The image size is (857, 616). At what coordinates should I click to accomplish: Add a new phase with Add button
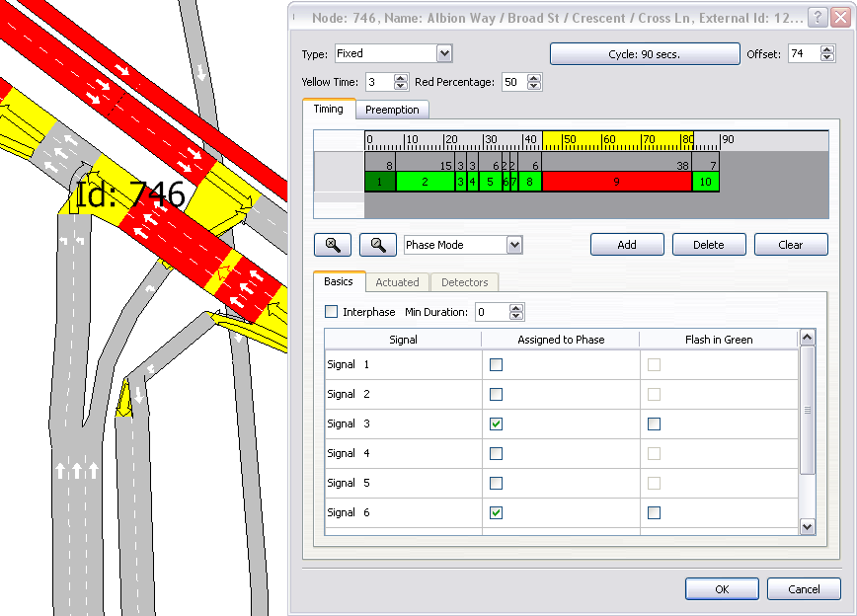tap(627, 244)
